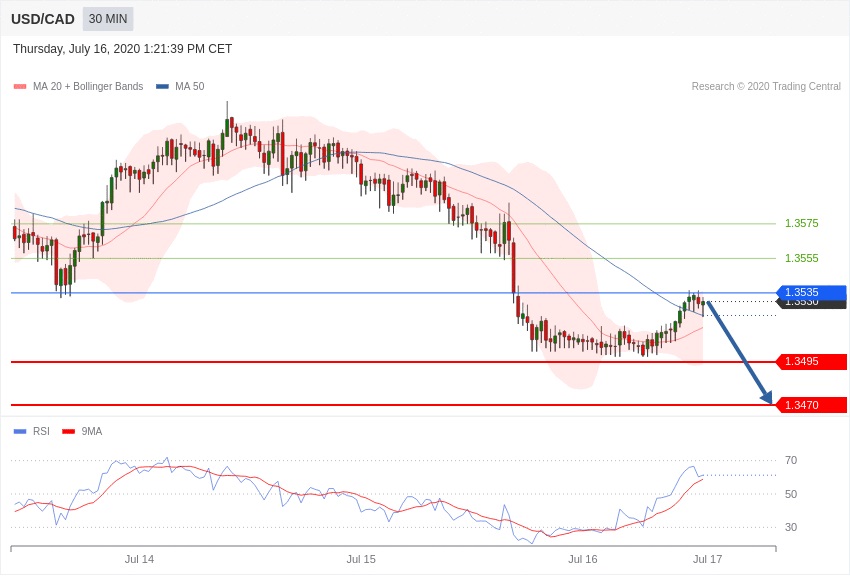The image size is (850, 576).
Task: Click the MA 50 dark blue legend swatch
Action: tap(162, 87)
